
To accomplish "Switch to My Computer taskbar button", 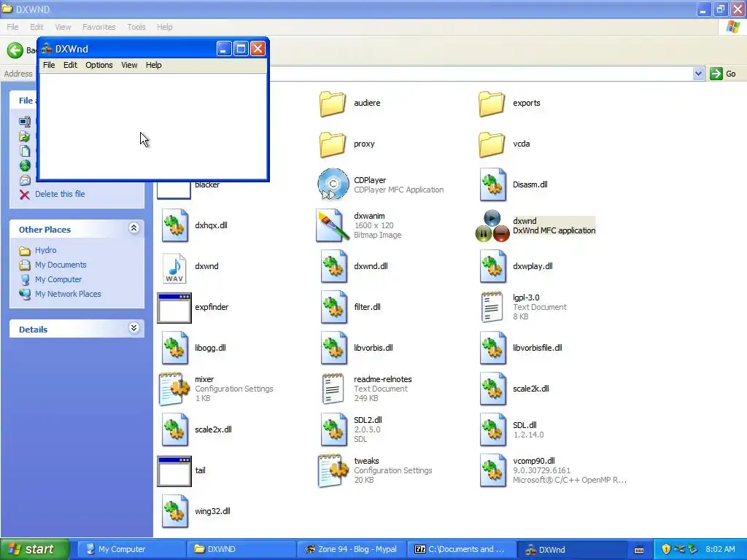I will tap(130, 550).
